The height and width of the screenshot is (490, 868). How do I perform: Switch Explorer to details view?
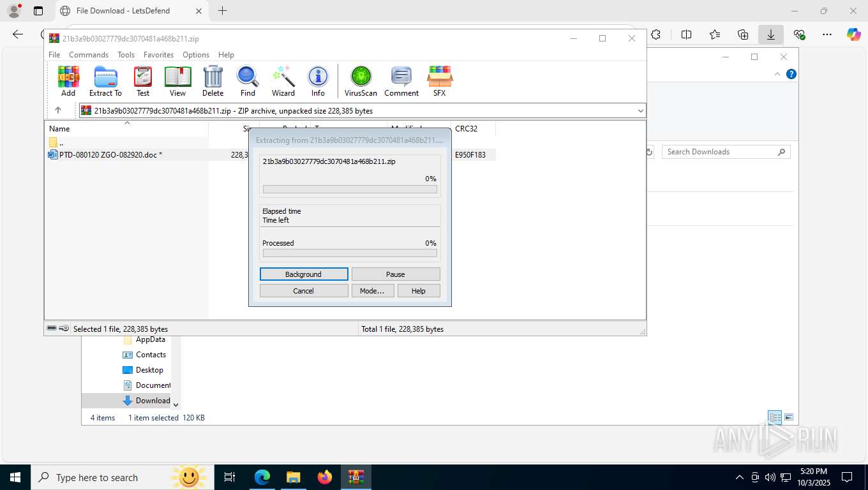click(x=775, y=418)
